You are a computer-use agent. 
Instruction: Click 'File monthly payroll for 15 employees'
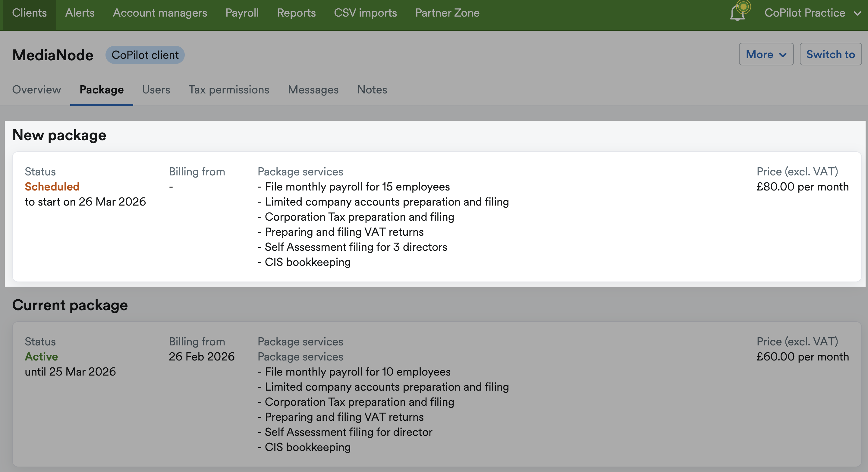357,187
